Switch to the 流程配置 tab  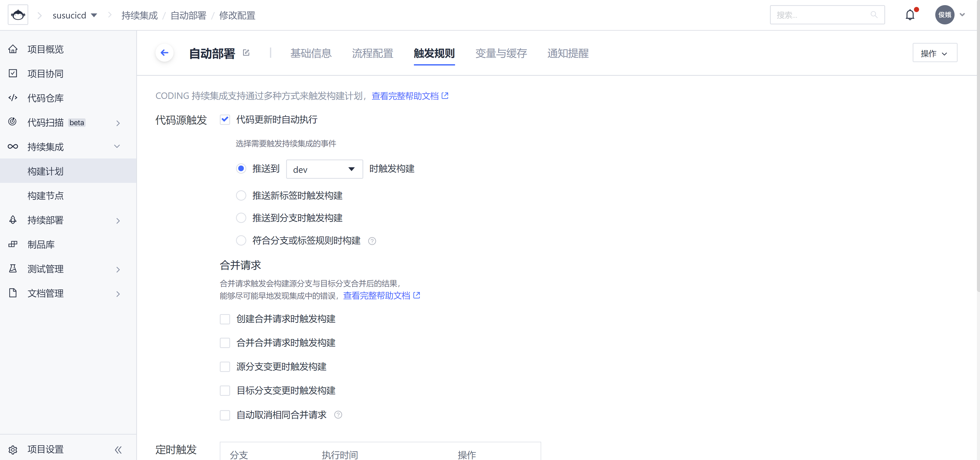point(373,53)
